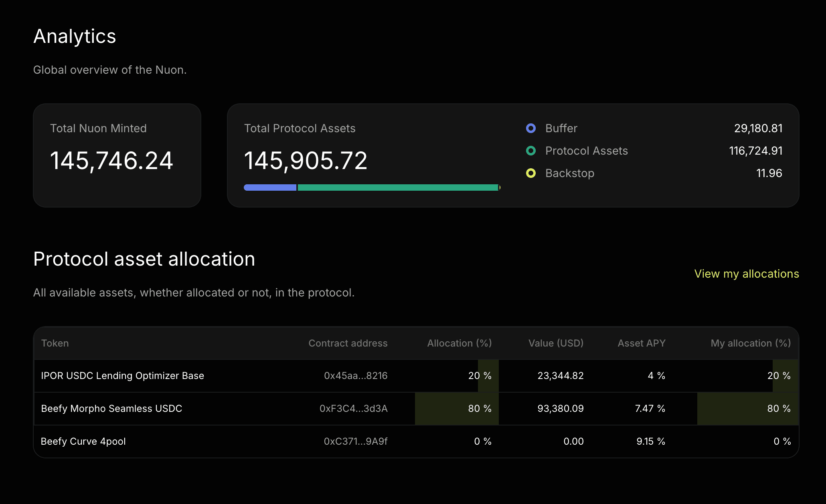The image size is (826, 504).
Task: Sort by Value (USD) column header
Action: point(556,343)
